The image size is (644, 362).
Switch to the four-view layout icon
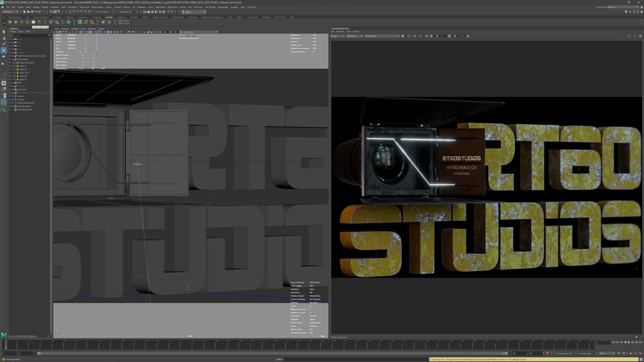[x=4, y=89]
